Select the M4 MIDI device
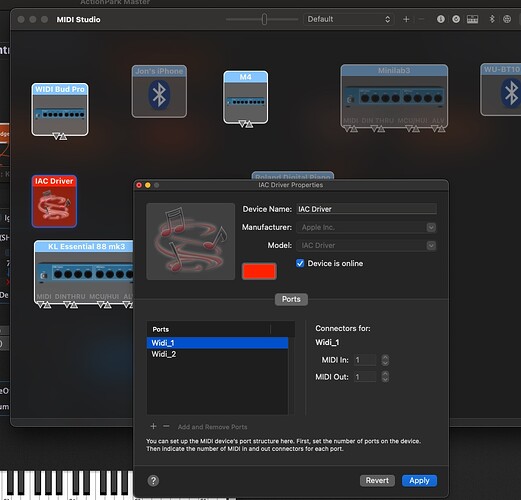 (x=246, y=97)
